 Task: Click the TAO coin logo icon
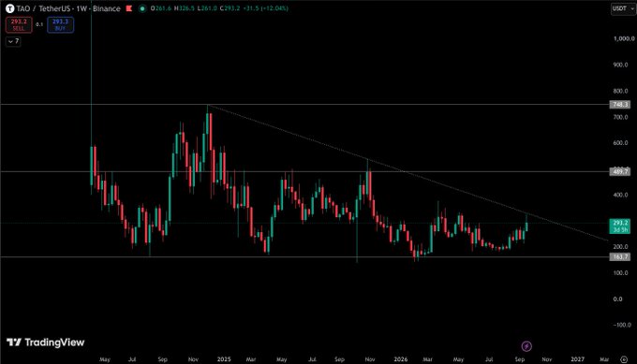[9, 8]
